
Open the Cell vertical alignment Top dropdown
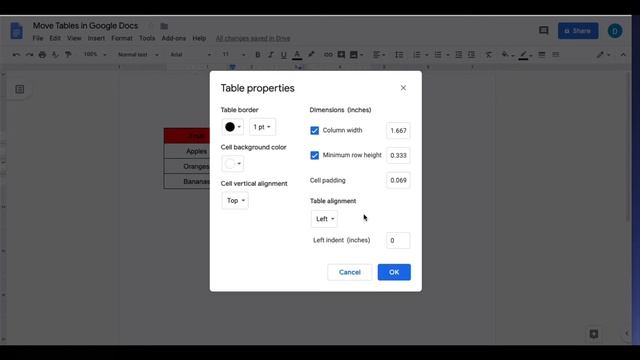(235, 200)
